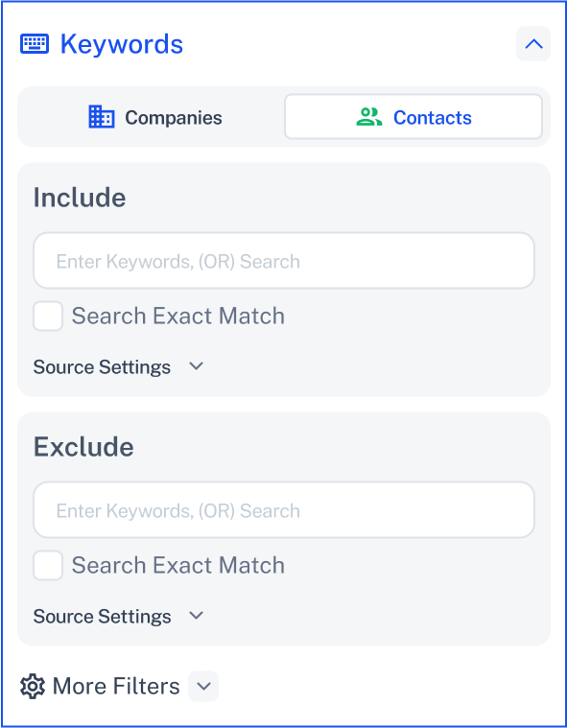Expand Source Settings in the Include section

[x=118, y=367]
